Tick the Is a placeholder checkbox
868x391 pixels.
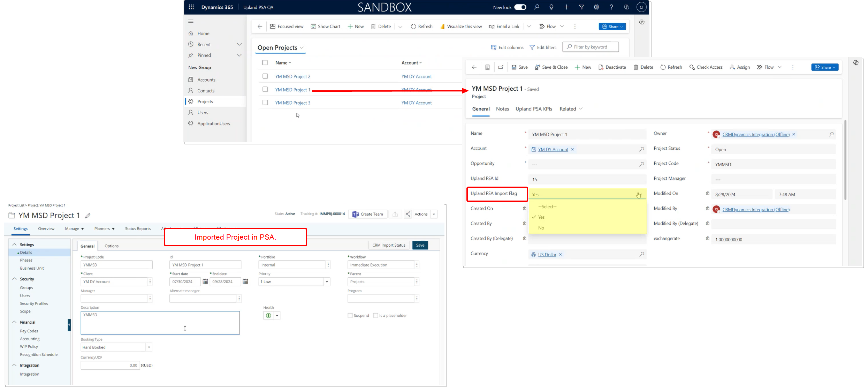(375, 316)
